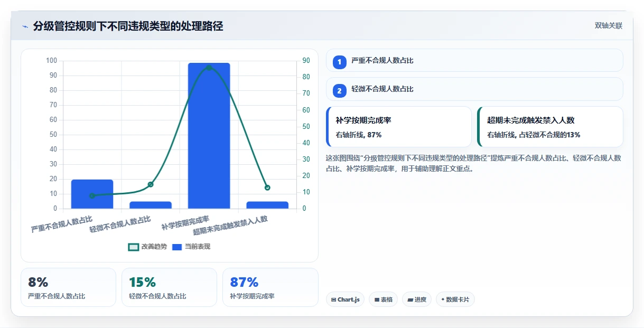This screenshot has height=328, width=644.
Task: Click the line point above 超期未完成触发禁入人数
Action: [x=267, y=188]
